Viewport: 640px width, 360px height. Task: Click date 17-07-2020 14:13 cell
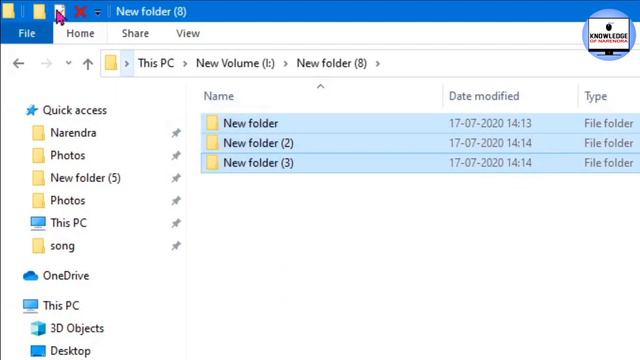[x=490, y=123]
